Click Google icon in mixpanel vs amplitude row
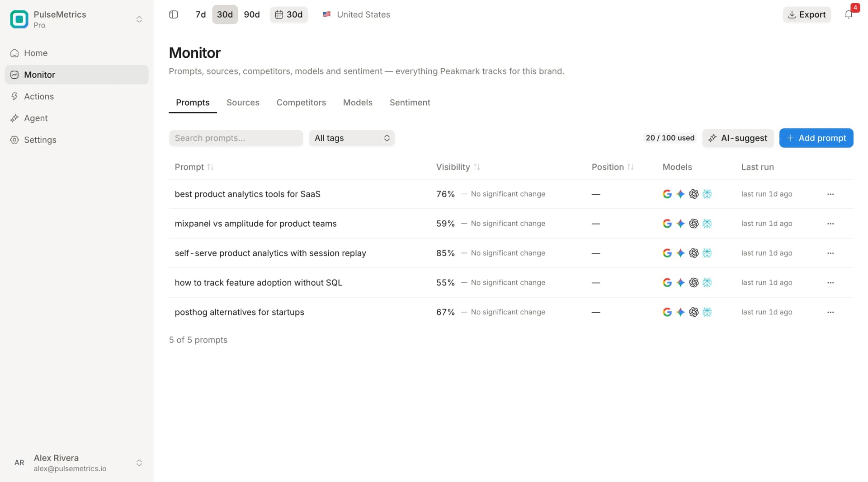868x482 pixels. click(x=667, y=224)
